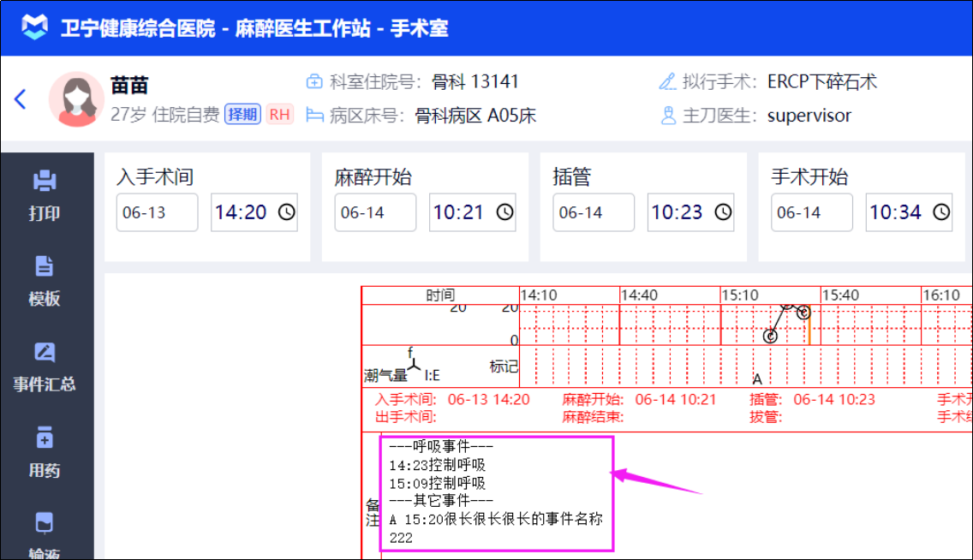Click the 科室住院号 department icon

pos(314,82)
